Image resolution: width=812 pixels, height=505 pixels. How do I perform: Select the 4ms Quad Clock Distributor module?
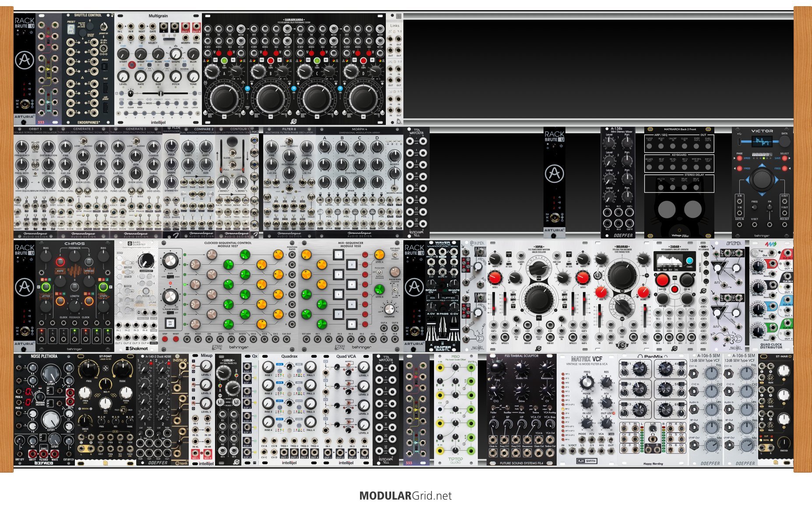tap(771, 296)
